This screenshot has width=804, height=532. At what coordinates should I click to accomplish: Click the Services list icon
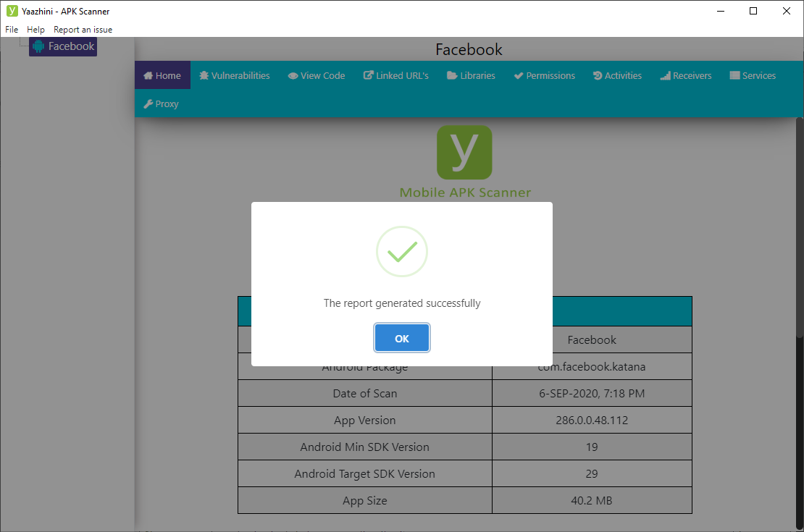(734, 76)
